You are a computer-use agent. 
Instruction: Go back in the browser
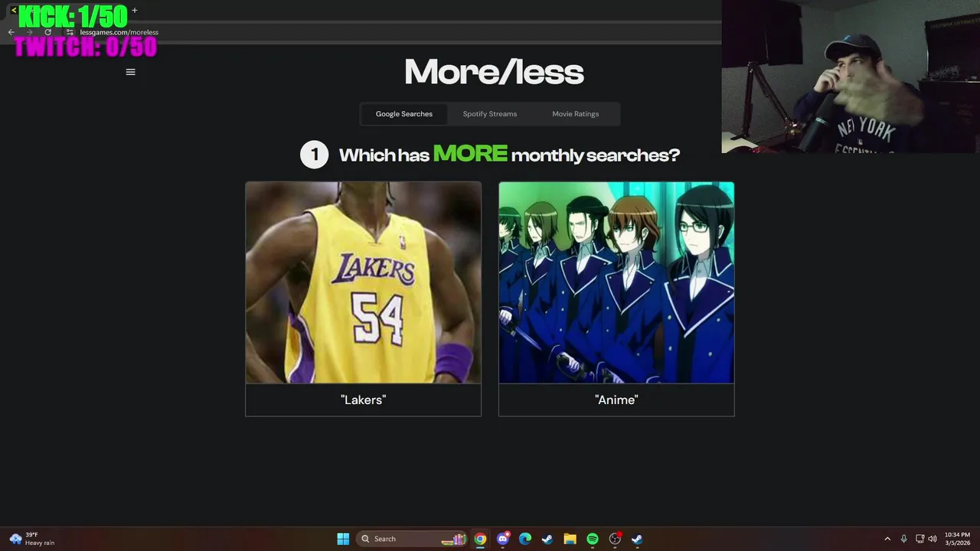coord(11,32)
